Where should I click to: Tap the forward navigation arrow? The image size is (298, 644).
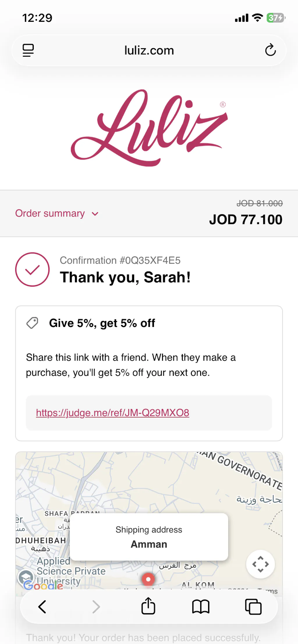96,607
